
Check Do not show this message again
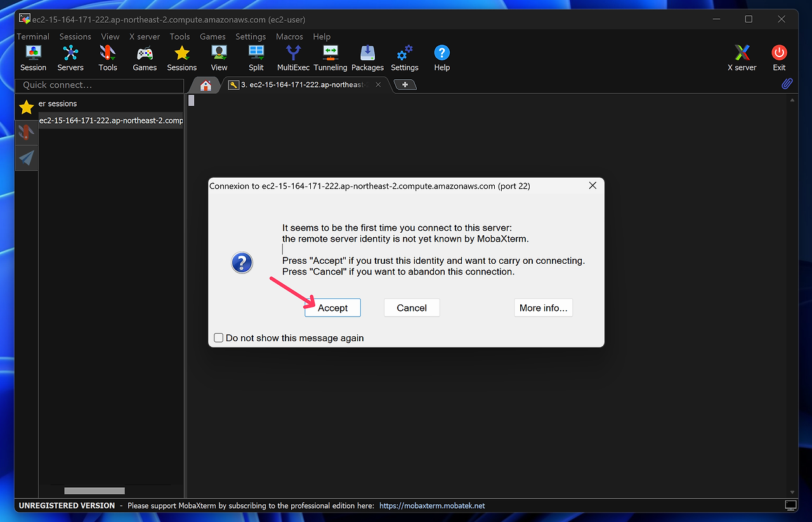(219, 338)
